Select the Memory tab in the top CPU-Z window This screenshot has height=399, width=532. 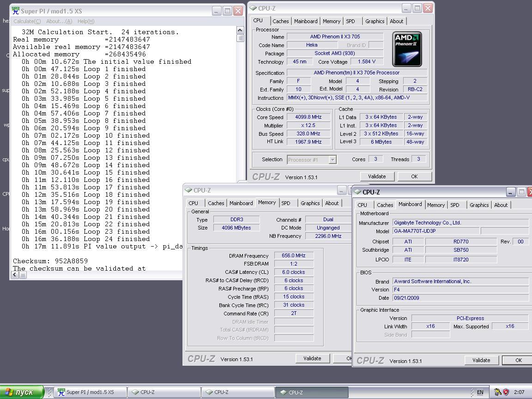332,21
